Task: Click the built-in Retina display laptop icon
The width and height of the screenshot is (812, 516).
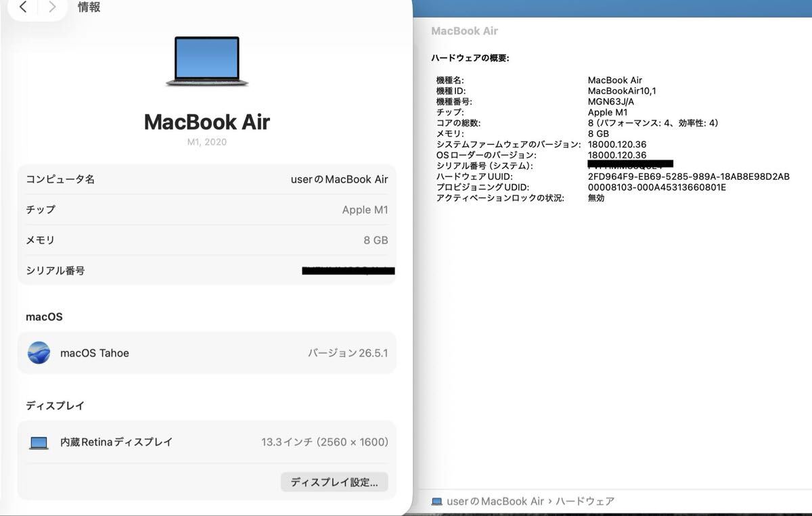Action: pyautogui.click(x=39, y=443)
